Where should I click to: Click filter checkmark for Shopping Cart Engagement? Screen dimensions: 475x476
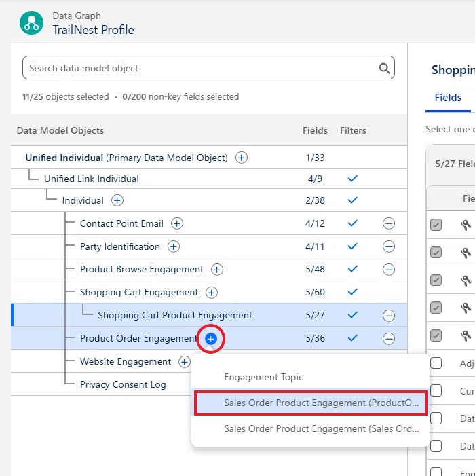(352, 292)
